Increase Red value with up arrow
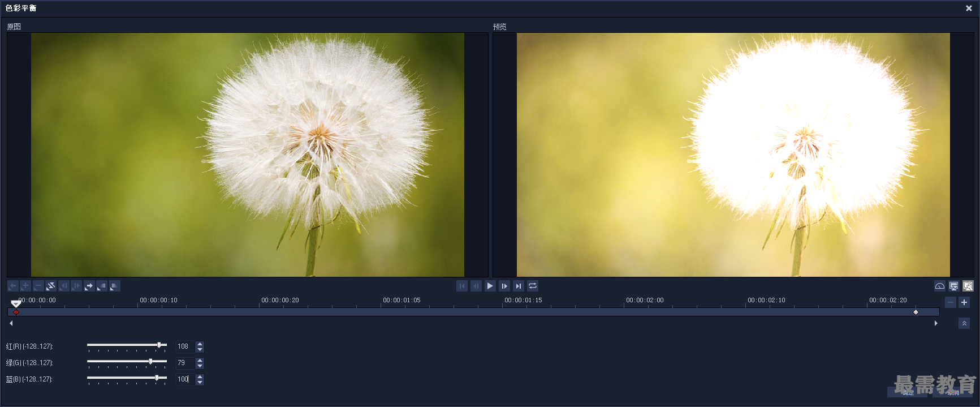The height and width of the screenshot is (407, 980). [x=200, y=344]
